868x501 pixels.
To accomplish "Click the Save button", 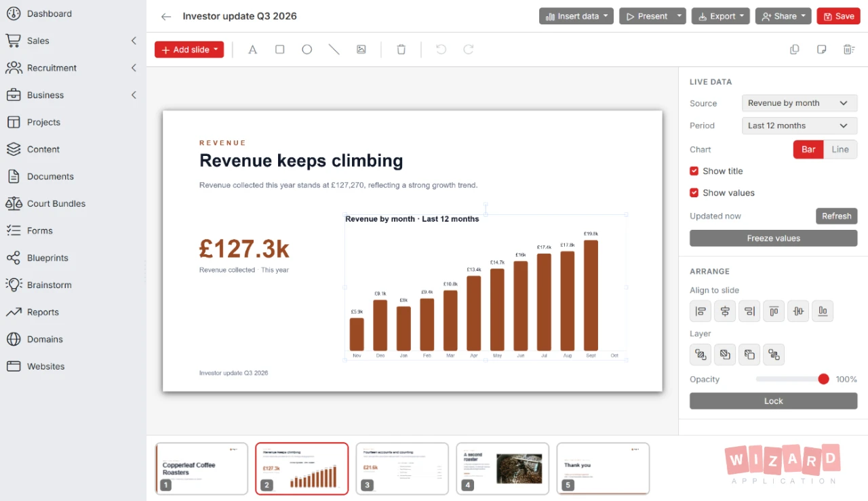I will pos(838,16).
